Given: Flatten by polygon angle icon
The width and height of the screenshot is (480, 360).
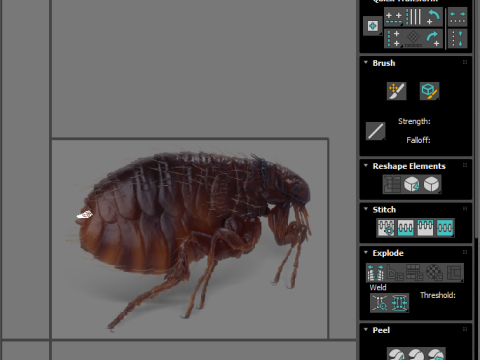Looking at the screenshot, I should 395,273.
